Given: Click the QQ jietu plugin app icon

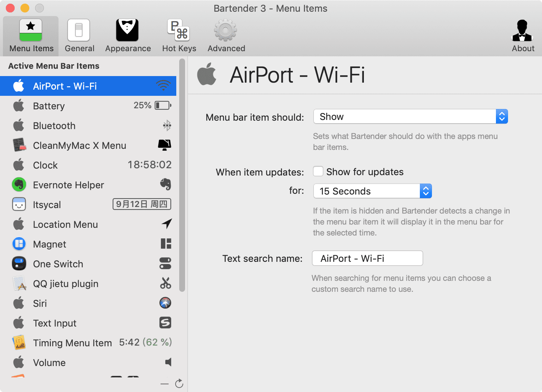Looking at the screenshot, I should (x=19, y=283).
